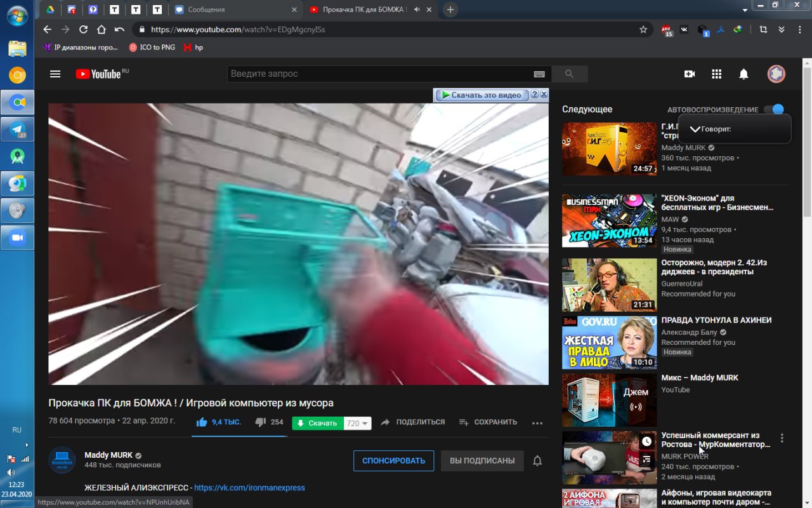
Task: Open the browser home page
Action: coord(101,29)
